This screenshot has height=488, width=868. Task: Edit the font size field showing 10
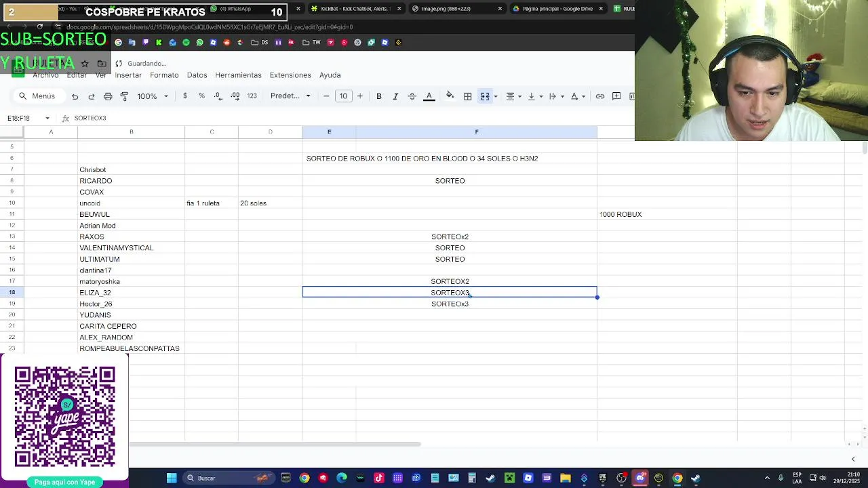[x=343, y=96]
